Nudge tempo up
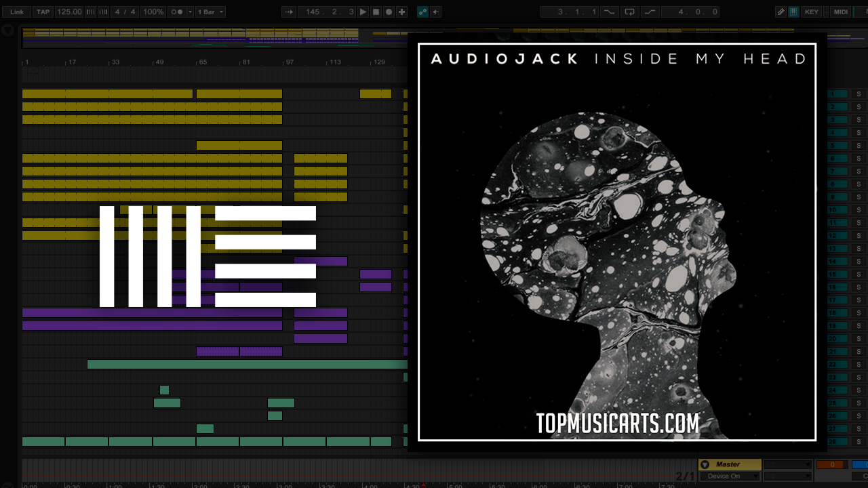Image resolution: width=868 pixels, height=488 pixels. [104, 12]
